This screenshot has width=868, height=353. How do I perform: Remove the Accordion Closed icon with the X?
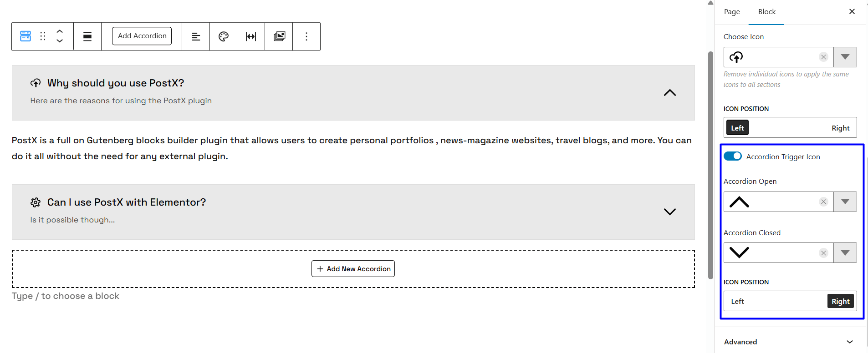tap(823, 252)
